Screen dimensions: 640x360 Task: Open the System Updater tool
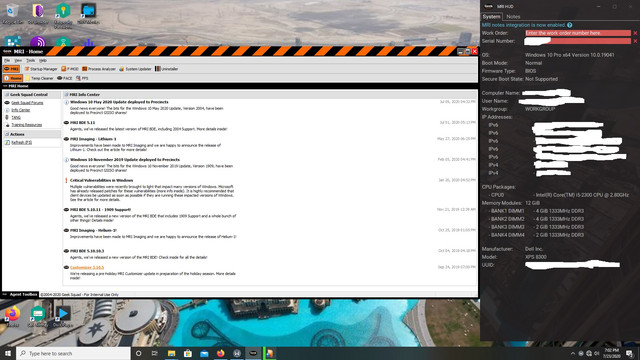click(135, 69)
